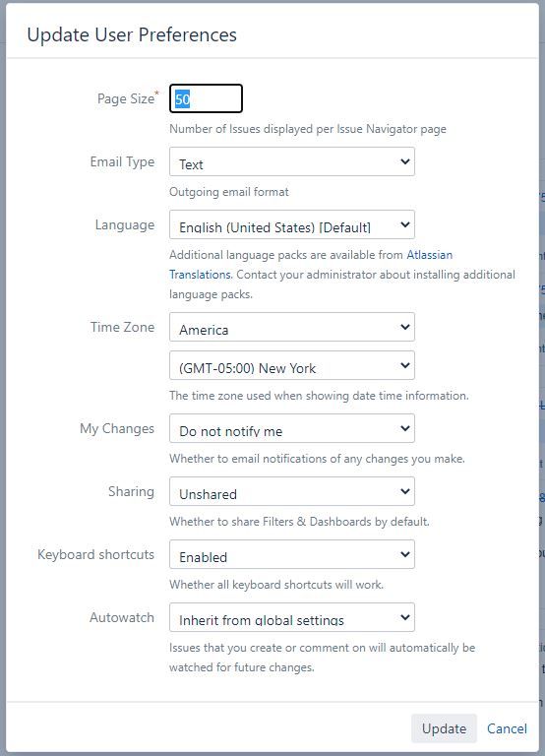Click 'Whether to email notifications' description text
This screenshot has height=756, width=545.
click(317, 459)
